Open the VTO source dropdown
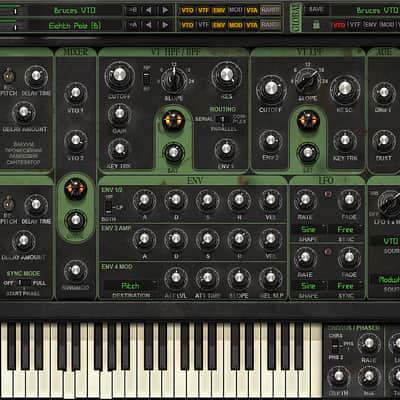Screen dimensions: 400x400 pos(386,241)
